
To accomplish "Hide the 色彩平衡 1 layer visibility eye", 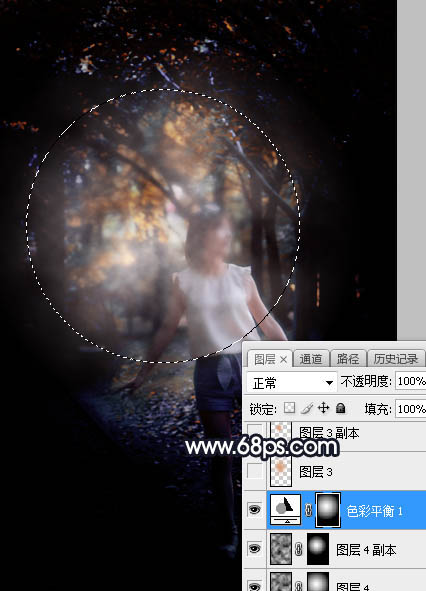I will (x=254, y=510).
